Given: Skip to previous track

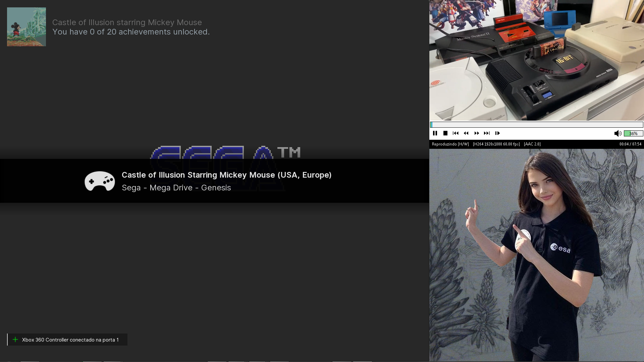Looking at the screenshot, I should coord(455,133).
